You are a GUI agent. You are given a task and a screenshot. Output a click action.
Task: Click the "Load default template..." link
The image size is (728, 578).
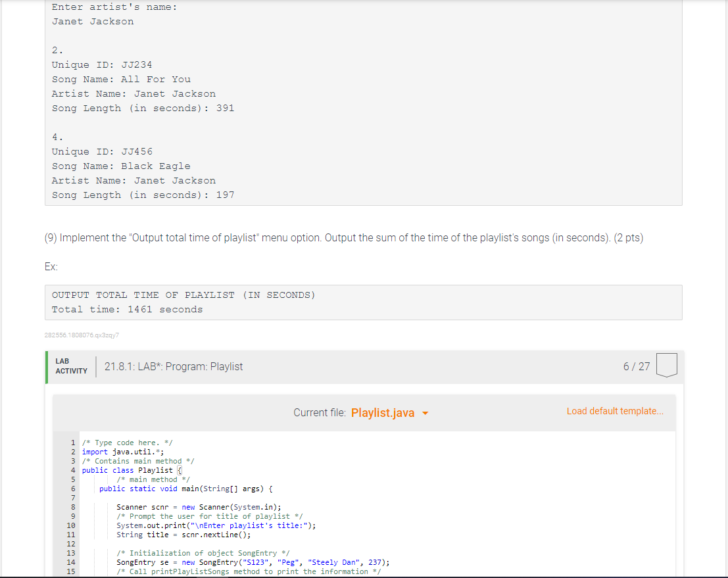coord(614,411)
